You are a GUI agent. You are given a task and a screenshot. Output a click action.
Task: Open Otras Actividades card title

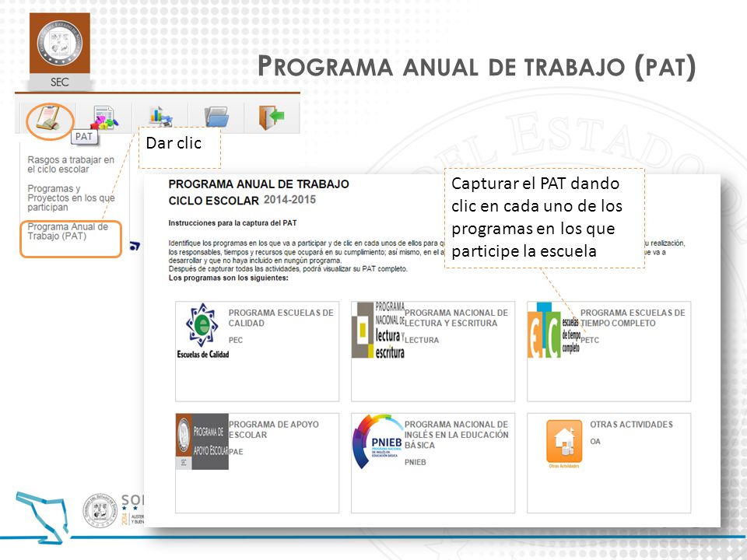pos(631,425)
